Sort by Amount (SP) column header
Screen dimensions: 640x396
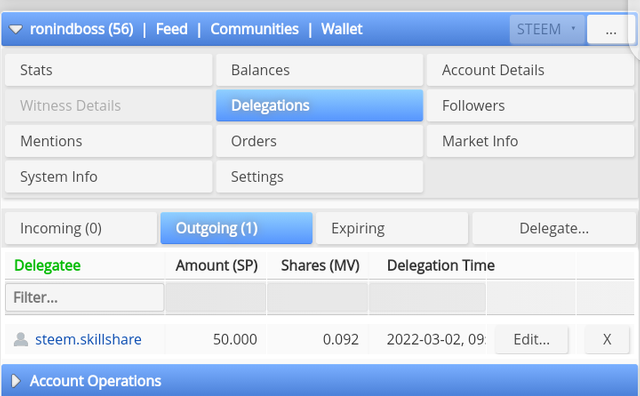[216, 266]
